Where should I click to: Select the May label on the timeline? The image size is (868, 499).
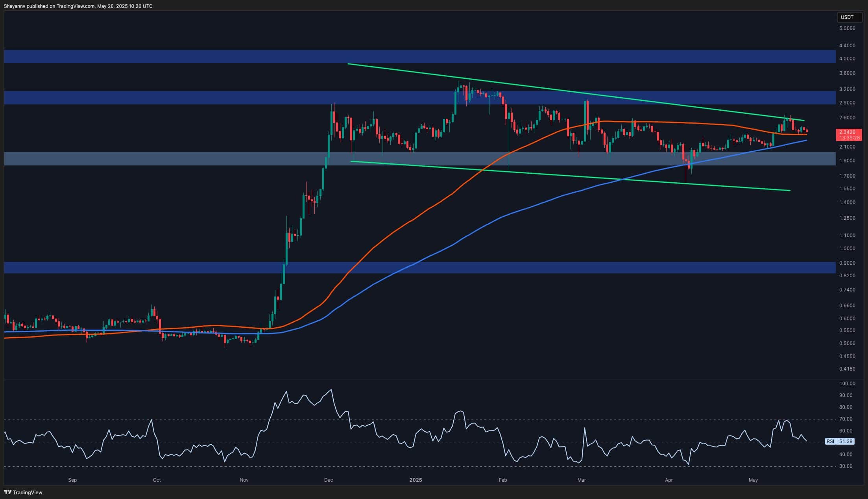[754, 480]
